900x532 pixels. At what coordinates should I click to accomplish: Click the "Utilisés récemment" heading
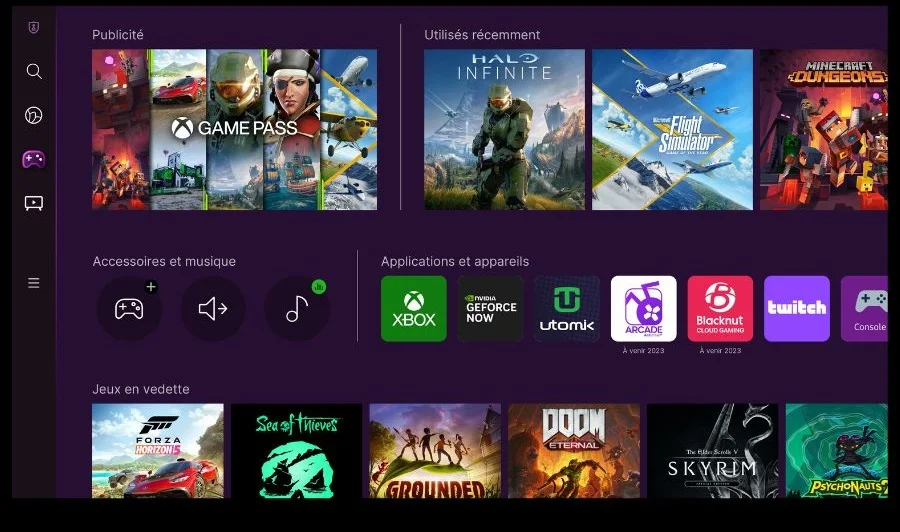(x=482, y=35)
